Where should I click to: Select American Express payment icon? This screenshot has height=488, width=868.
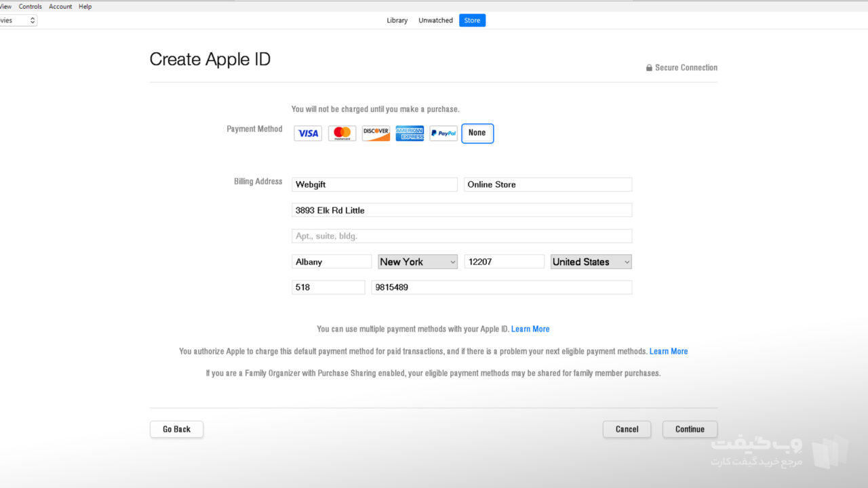point(410,134)
